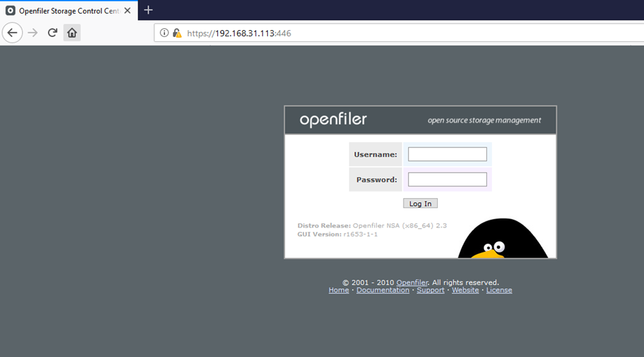The height and width of the screenshot is (357, 644).
Task: Click the browser forward arrow
Action: pyautogui.click(x=32, y=33)
